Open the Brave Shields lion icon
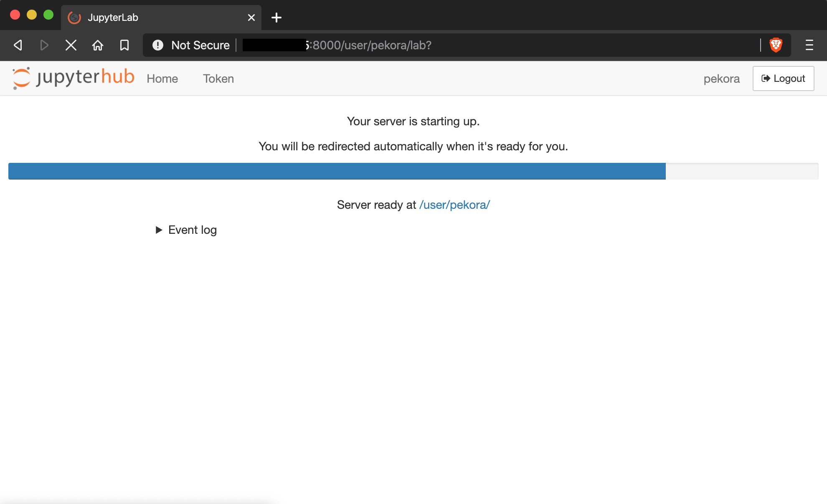Screen dimensions: 827x504 (x=776, y=45)
